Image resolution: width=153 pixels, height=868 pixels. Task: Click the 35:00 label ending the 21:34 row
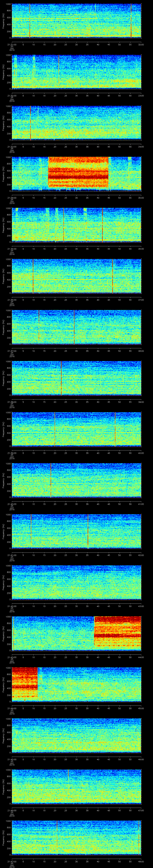[141, 197]
